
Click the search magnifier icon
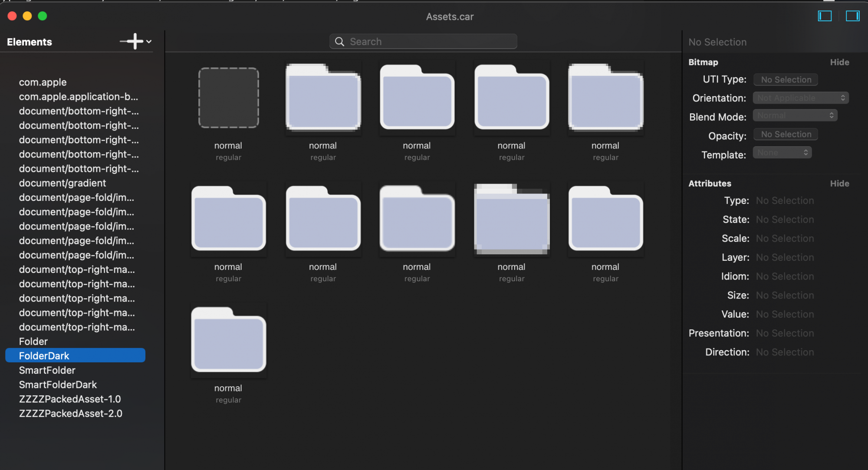340,42
